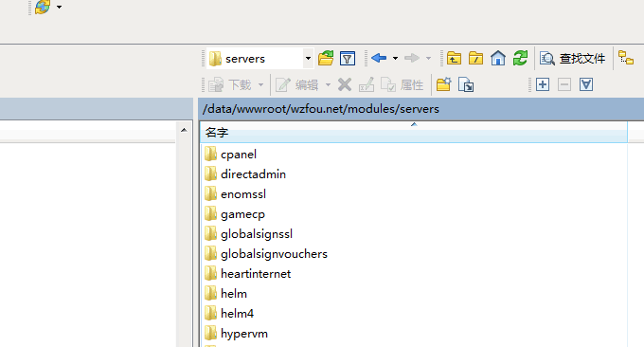Go to the parent directory icon

click(454, 59)
